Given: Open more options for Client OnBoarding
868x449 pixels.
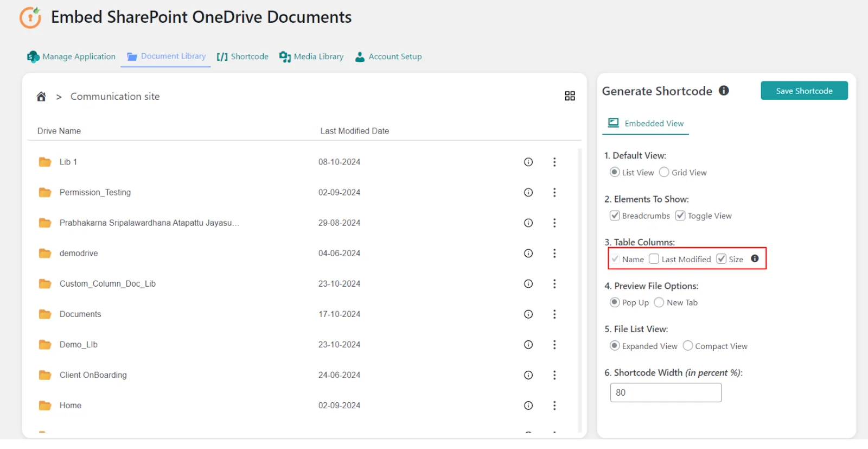Looking at the screenshot, I should pos(554,375).
